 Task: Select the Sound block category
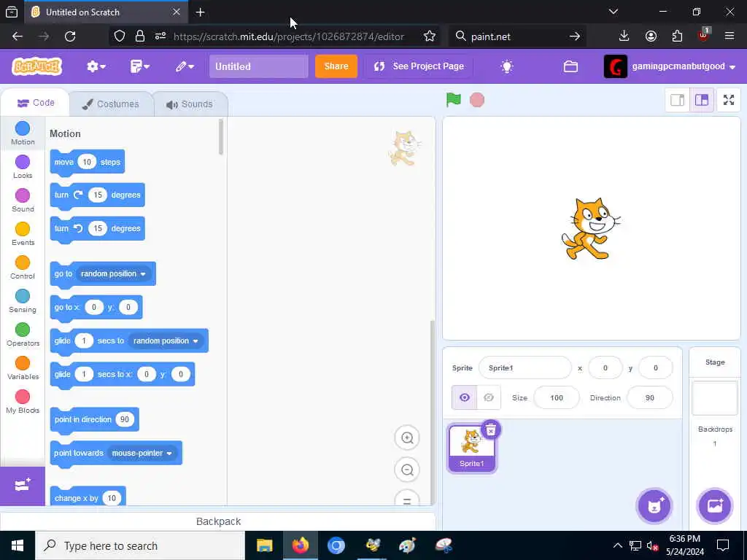point(23,201)
